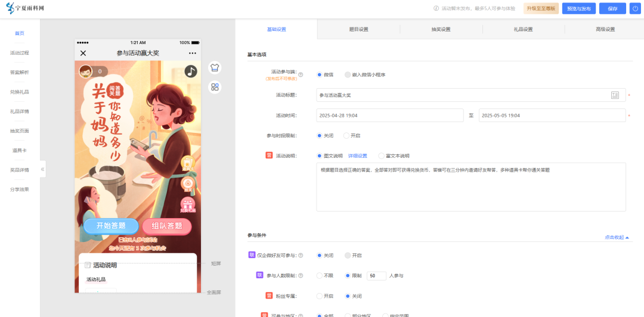Click start time field 2025-04-28 19:04

(x=390, y=116)
